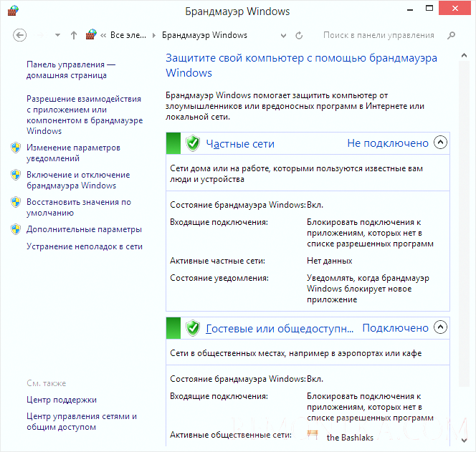Open Устранение неполадок в сети
The width and height of the screenshot is (476, 452).
click(84, 246)
